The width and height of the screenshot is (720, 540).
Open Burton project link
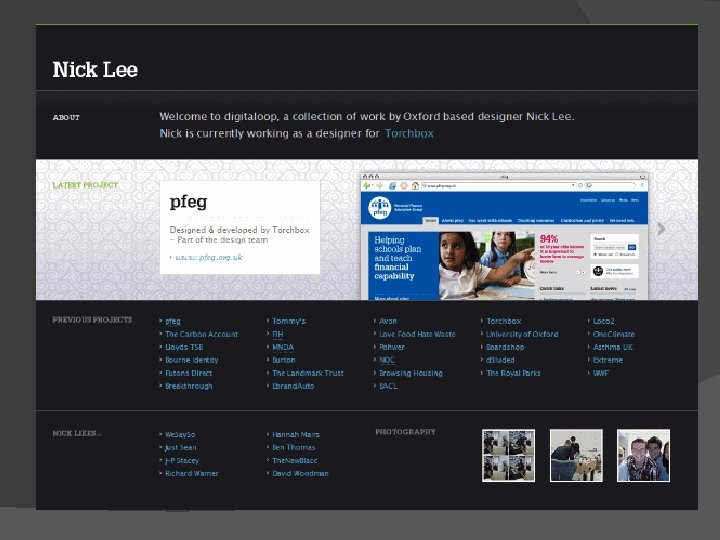tap(284, 360)
